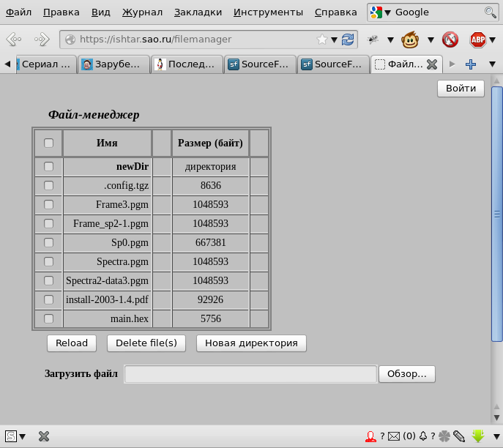Click the red person notification icon
The image size is (503, 448).
coord(370,436)
